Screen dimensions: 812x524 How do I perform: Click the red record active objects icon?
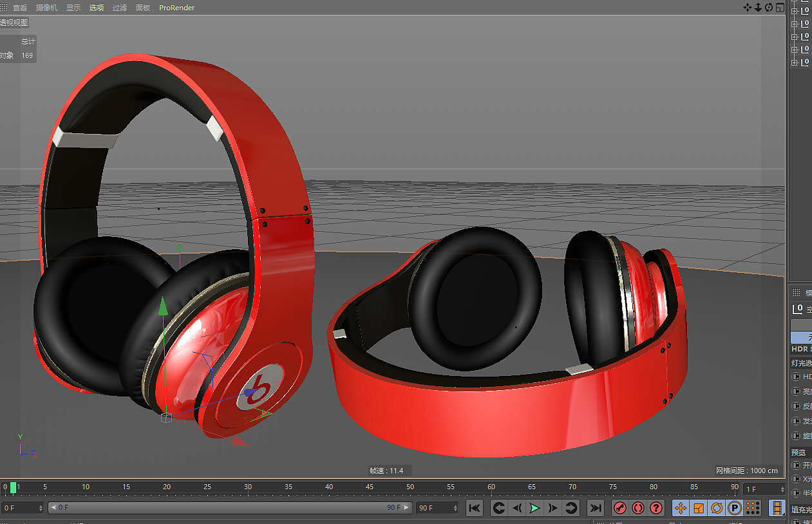(x=619, y=508)
